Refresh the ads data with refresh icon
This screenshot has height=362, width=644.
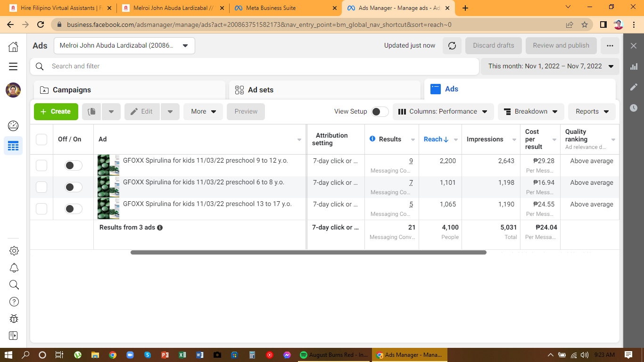452,46
